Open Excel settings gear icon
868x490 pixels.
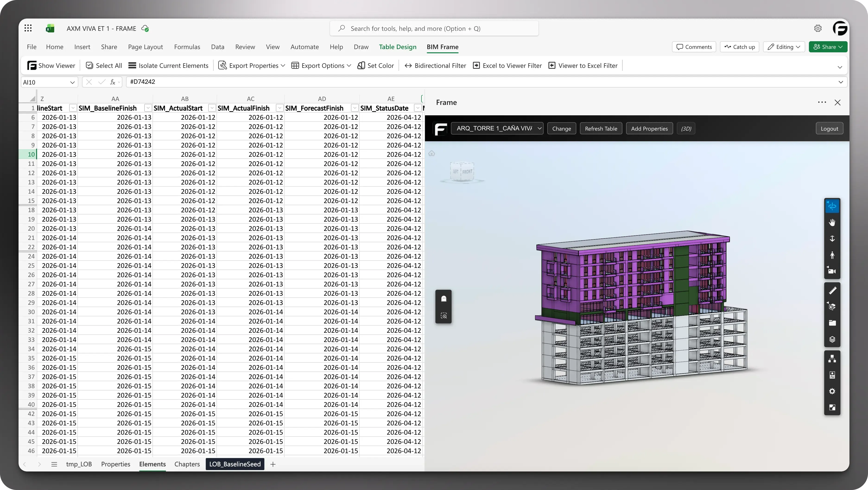pos(818,28)
